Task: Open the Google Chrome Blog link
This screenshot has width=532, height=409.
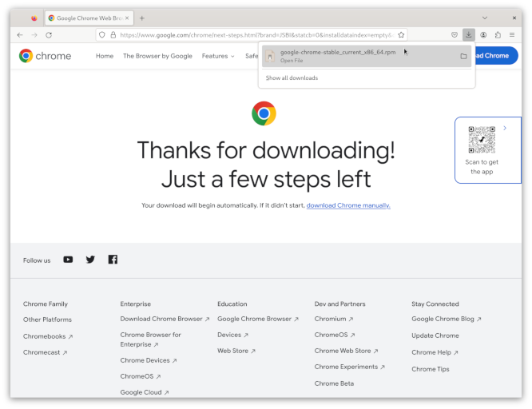Action: click(447, 319)
